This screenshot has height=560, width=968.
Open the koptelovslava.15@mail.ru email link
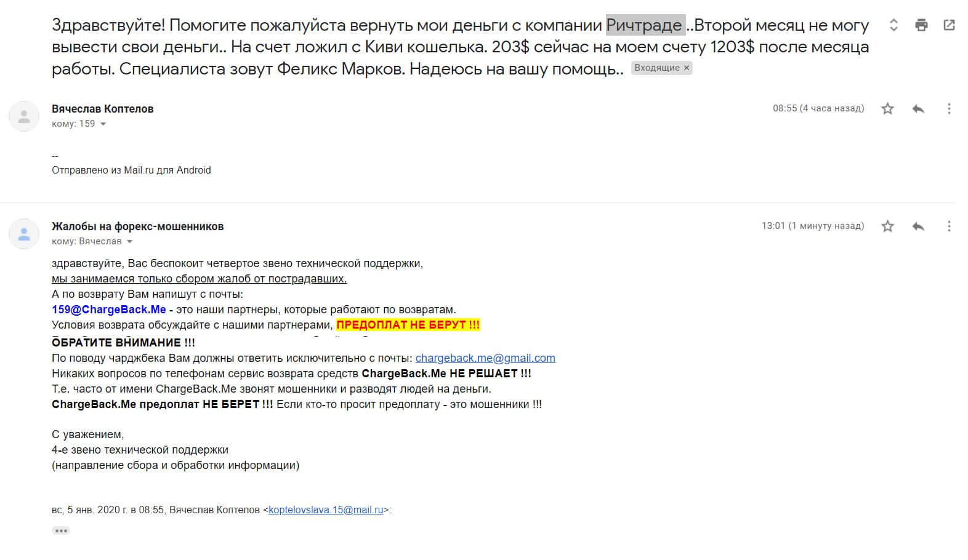coord(326,510)
